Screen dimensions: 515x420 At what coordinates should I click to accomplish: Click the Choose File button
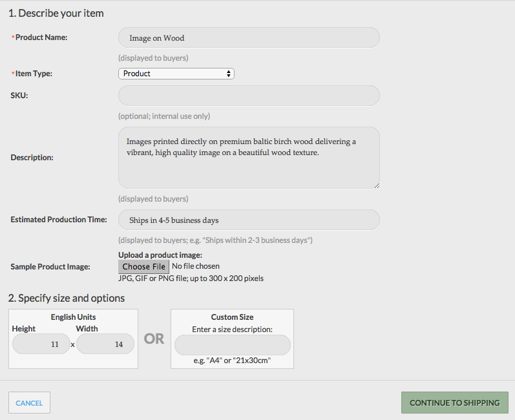point(143,267)
